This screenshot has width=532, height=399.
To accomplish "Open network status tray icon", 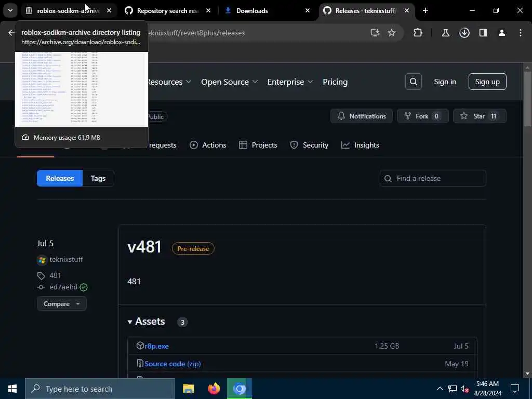I will point(453,389).
